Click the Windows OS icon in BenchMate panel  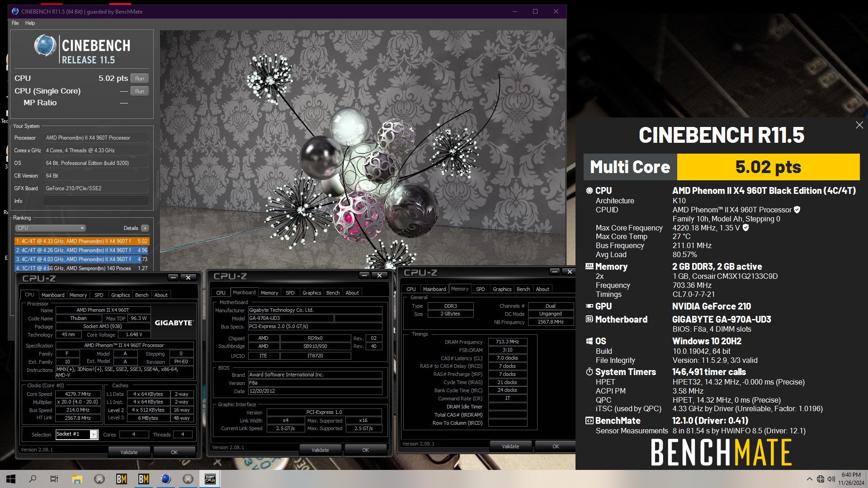[x=590, y=341]
